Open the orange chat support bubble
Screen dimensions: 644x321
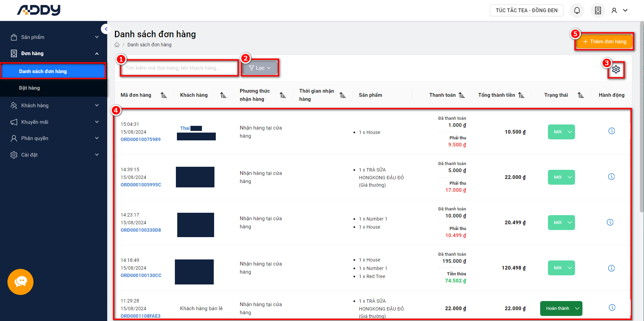(x=20, y=282)
